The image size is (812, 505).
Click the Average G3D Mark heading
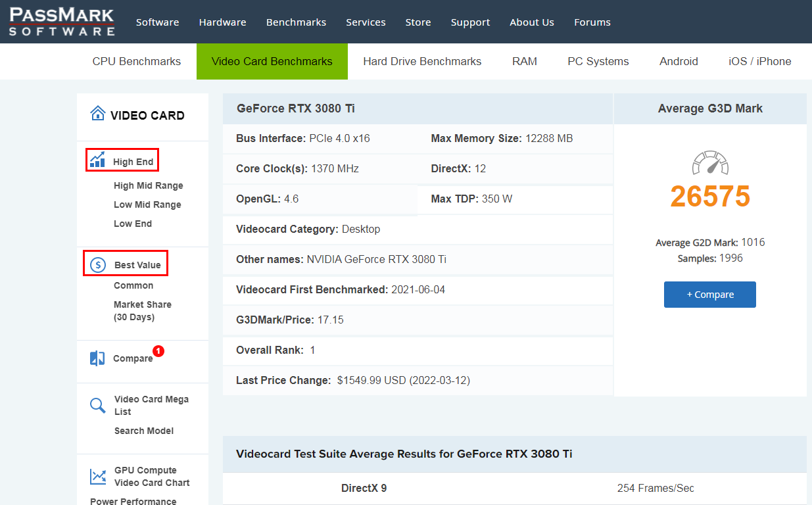[710, 108]
